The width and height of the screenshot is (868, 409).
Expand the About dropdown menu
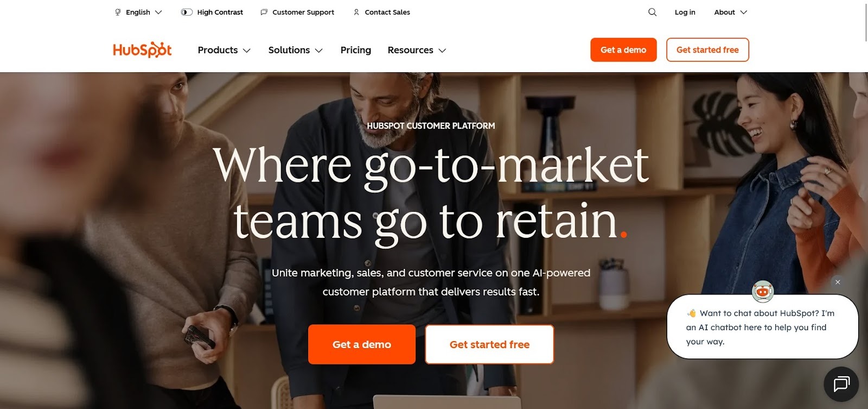tap(730, 12)
